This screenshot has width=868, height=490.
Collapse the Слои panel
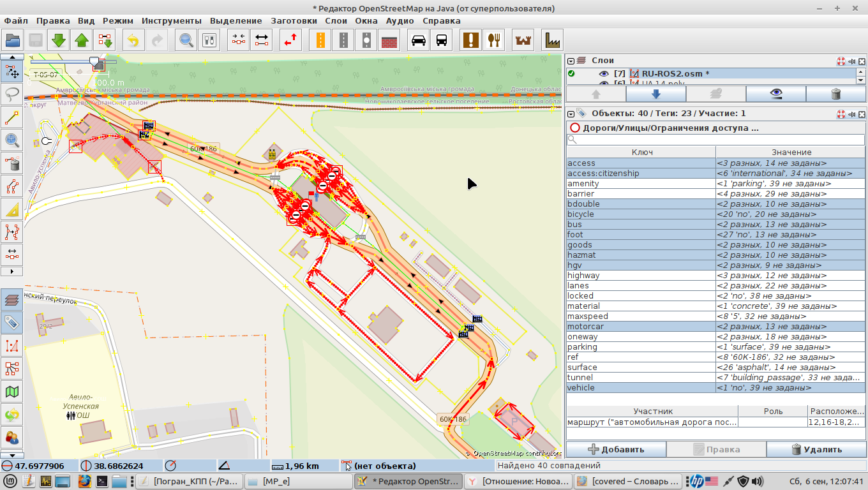click(x=571, y=61)
